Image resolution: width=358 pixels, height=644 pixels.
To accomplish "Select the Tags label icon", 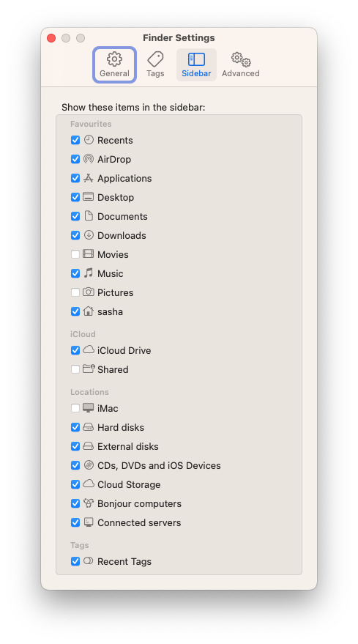I will coord(155,59).
